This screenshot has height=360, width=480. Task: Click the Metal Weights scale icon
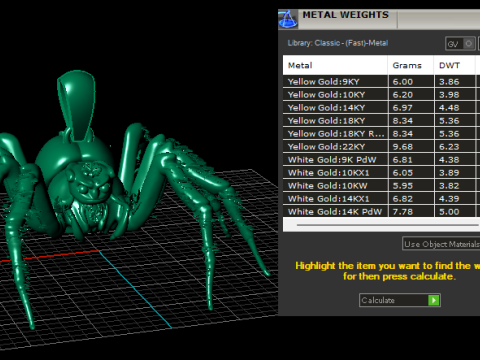[x=288, y=19]
